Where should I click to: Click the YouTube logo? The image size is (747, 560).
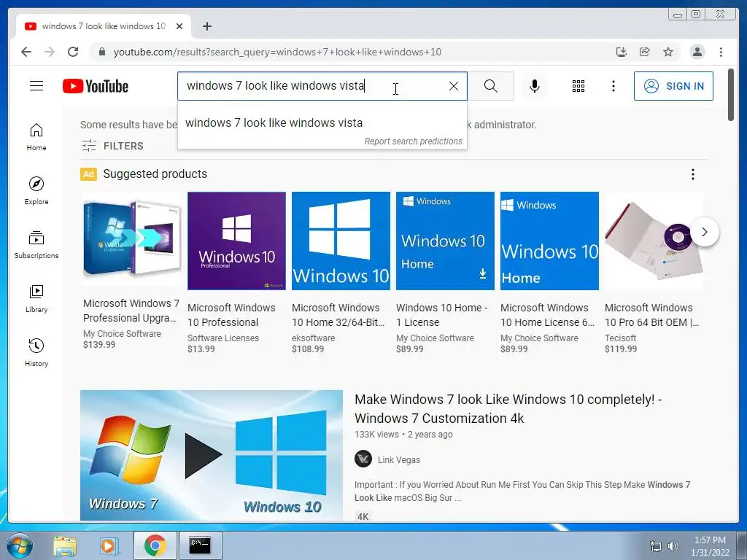[96, 86]
